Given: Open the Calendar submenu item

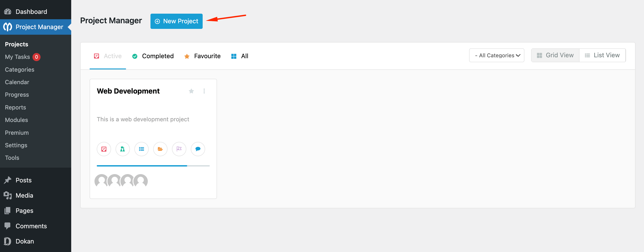Looking at the screenshot, I should tap(17, 82).
